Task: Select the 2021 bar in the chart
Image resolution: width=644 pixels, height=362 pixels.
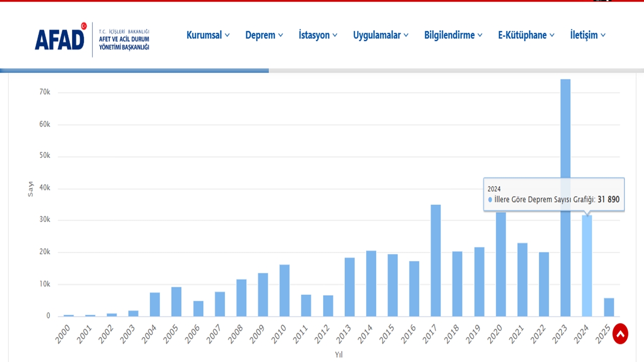Action: coord(522,280)
